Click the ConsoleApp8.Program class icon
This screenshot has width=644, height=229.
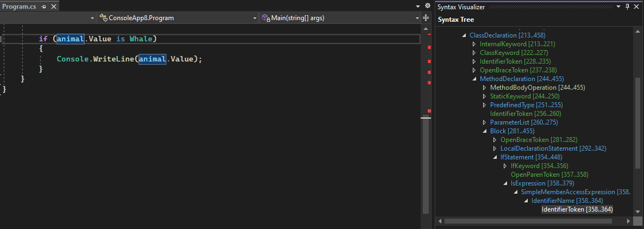pyautogui.click(x=103, y=18)
